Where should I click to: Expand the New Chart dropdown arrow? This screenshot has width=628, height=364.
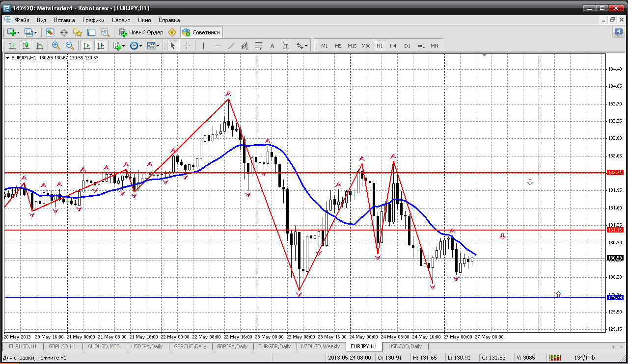click(x=19, y=32)
